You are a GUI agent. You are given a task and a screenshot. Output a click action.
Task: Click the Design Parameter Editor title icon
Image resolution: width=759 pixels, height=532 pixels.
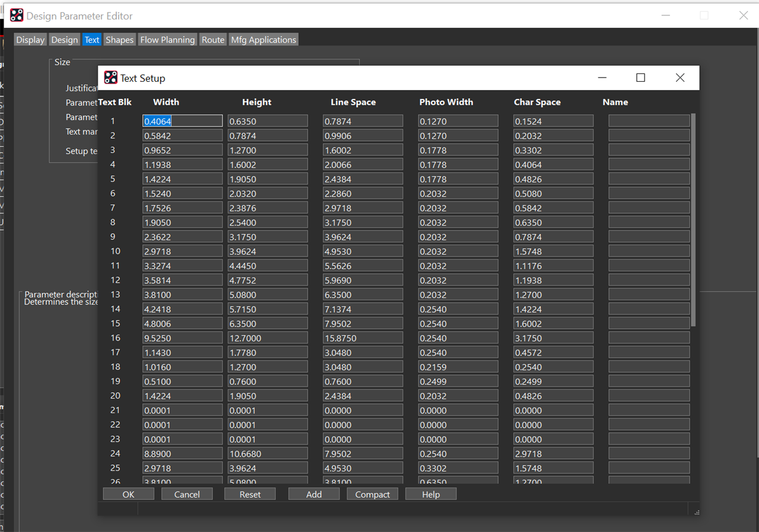(x=17, y=15)
